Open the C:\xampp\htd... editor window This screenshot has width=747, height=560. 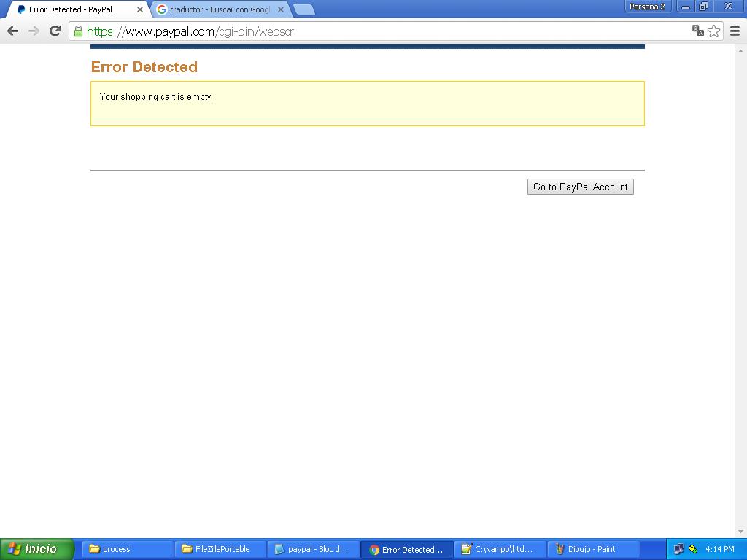(x=499, y=549)
